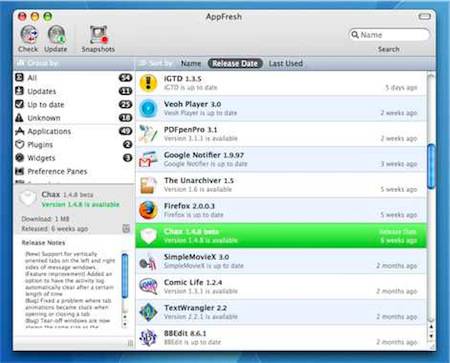Sort the list by Release Date
Viewport: 450px width, 363px height.
(x=235, y=63)
